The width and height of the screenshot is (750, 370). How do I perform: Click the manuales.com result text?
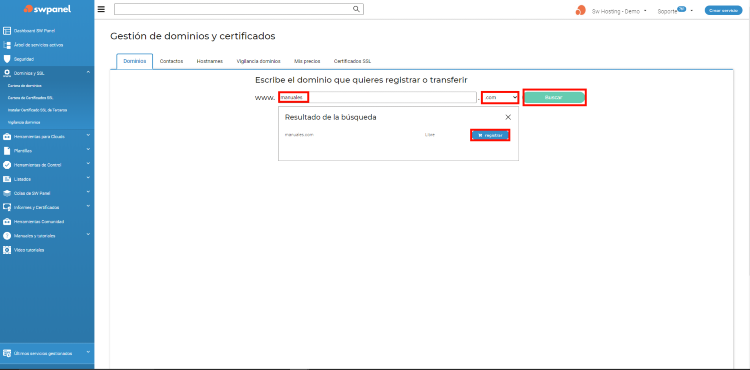[299, 135]
